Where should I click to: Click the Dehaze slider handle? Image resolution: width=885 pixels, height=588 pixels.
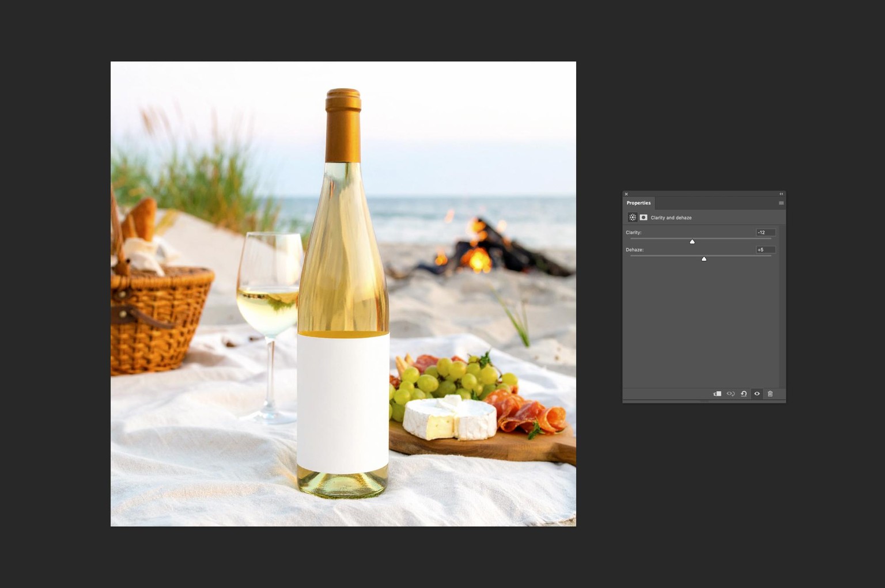pyautogui.click(x=704, y=259)
